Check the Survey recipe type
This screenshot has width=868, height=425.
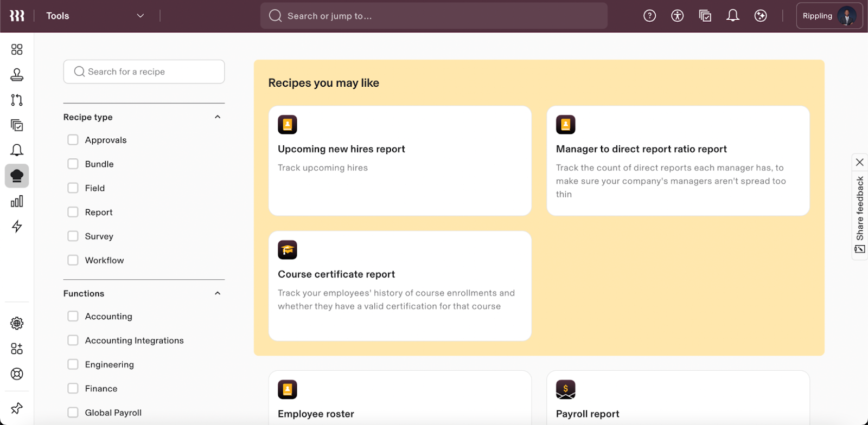73,236
